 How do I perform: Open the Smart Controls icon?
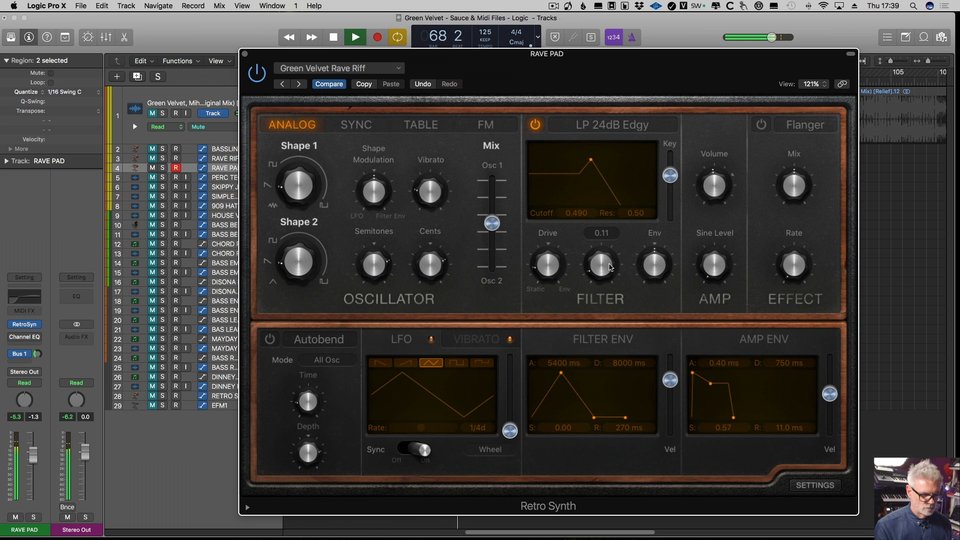(88, 37)
